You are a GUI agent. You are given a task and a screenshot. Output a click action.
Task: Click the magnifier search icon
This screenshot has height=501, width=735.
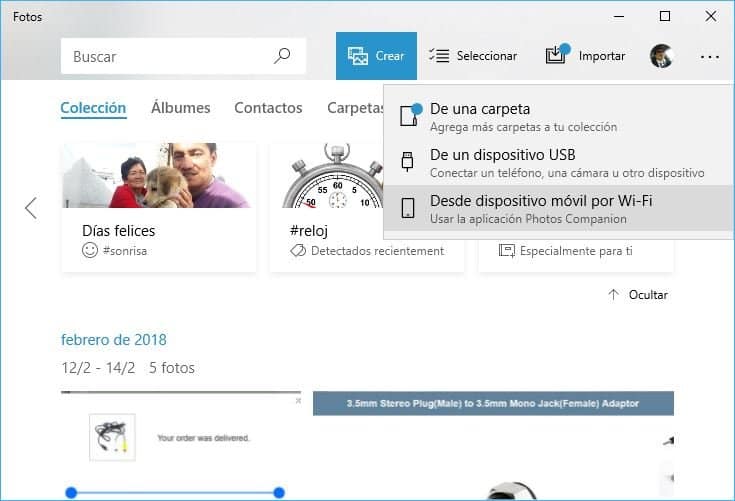pyautogui.click(x=282, y=56)
